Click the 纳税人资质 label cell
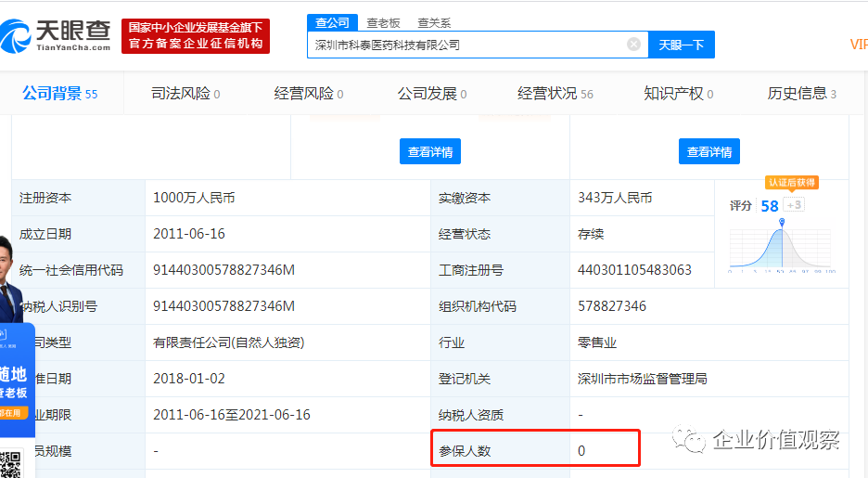Screen dimensions: 868x478 (501, 414)
